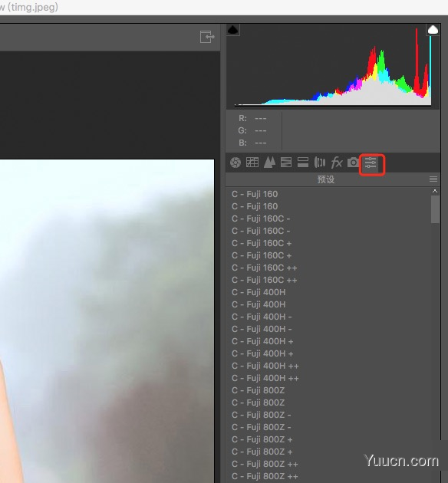Apply the first 'C - Fuji 400H -' preset
This screenshot has width=448, height=483.
pos(262,317)
